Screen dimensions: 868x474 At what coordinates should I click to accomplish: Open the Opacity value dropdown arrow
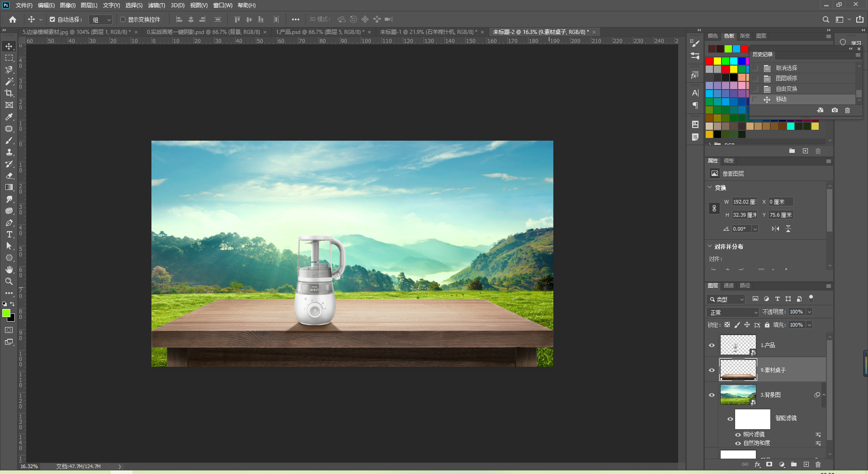(x=809, y=312)
